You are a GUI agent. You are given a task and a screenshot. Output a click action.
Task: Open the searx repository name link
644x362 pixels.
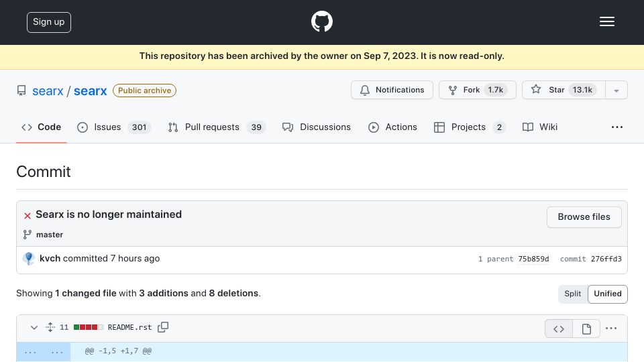(x=90, y=90)
